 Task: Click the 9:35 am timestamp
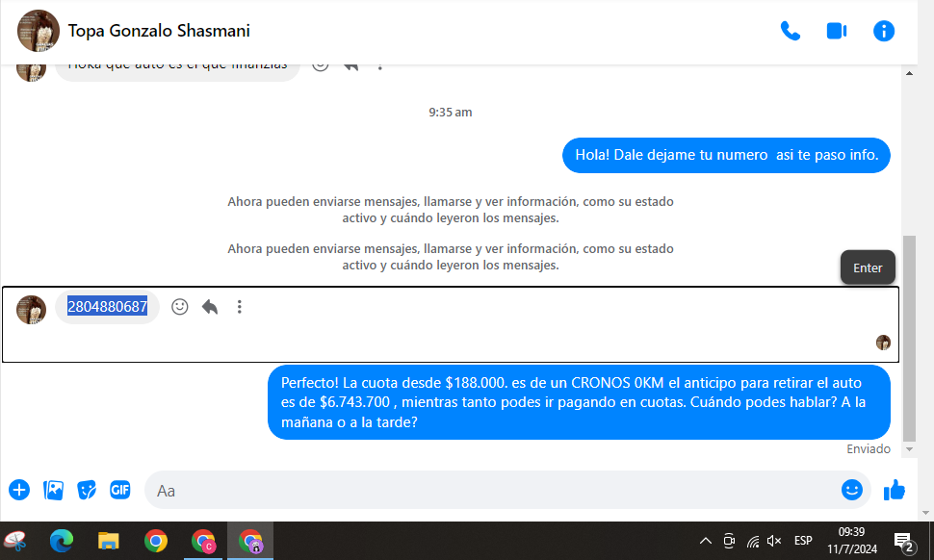click(x=451, y=112)
